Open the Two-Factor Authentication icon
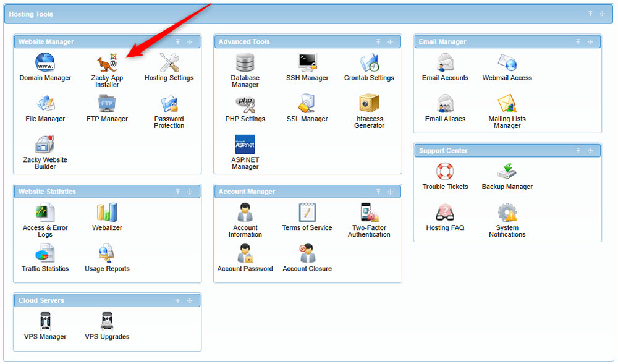This screenshot has width=618, height=364. click(x=369, y=212)
